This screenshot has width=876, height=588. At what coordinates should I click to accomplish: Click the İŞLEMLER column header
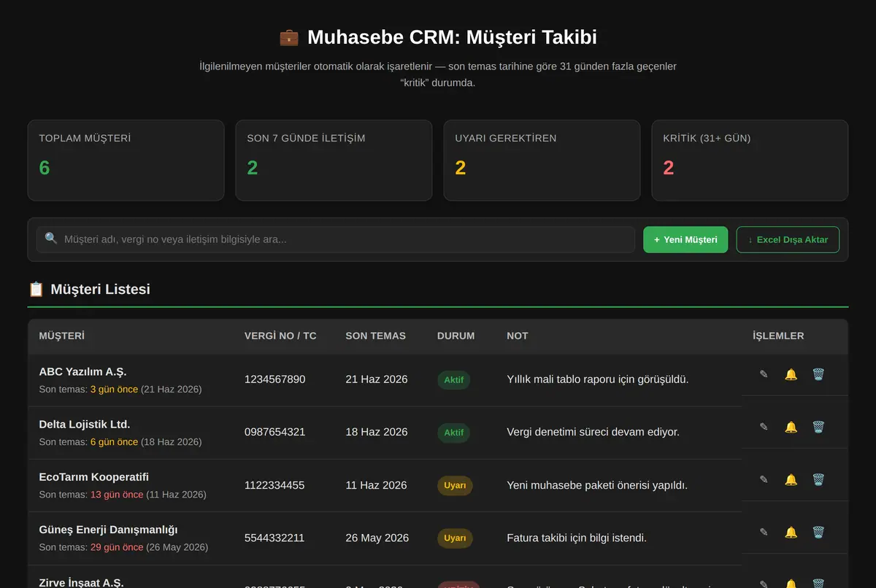coord(778,336)
